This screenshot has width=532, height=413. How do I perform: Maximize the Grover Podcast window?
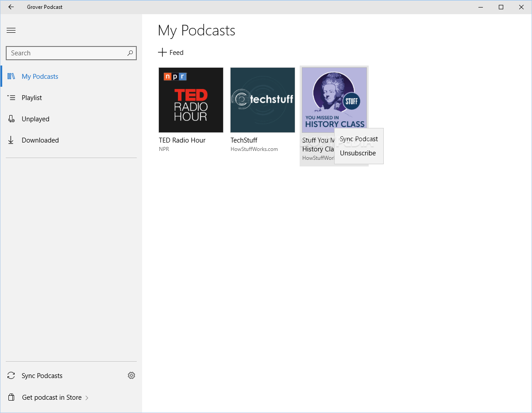tap(501, 7)
